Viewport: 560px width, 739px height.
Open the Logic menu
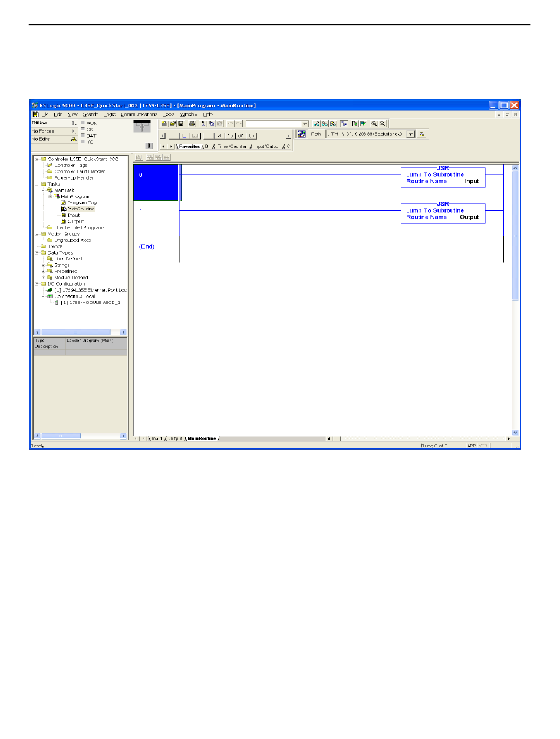click(x=110, y=114)
